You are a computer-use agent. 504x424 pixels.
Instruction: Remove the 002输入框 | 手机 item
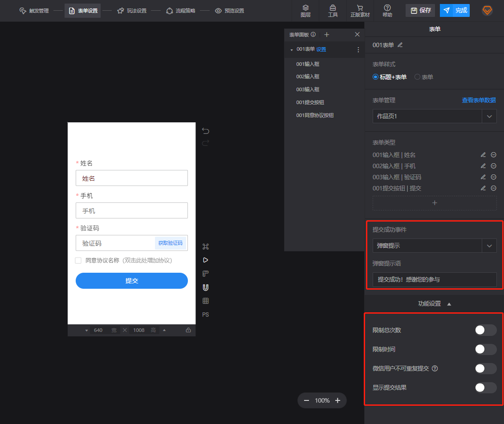(x=494, y=166)
